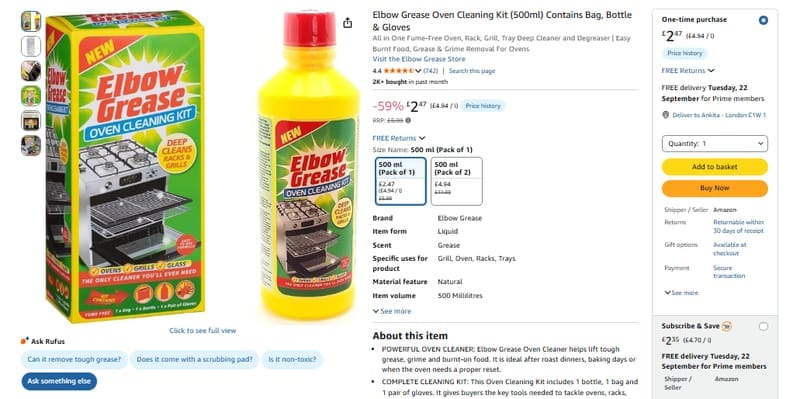Image resolution: width=800 pixels, height=399 pixels.
Task: Open Price history next to main price
Action: pyautogui.click(x=483, y=106)
